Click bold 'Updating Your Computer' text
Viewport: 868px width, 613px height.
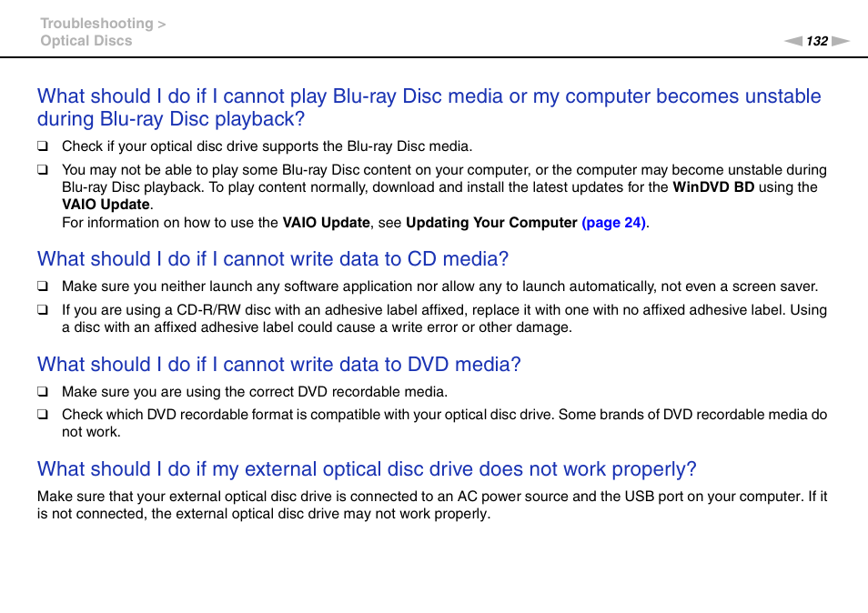(491, 223)
